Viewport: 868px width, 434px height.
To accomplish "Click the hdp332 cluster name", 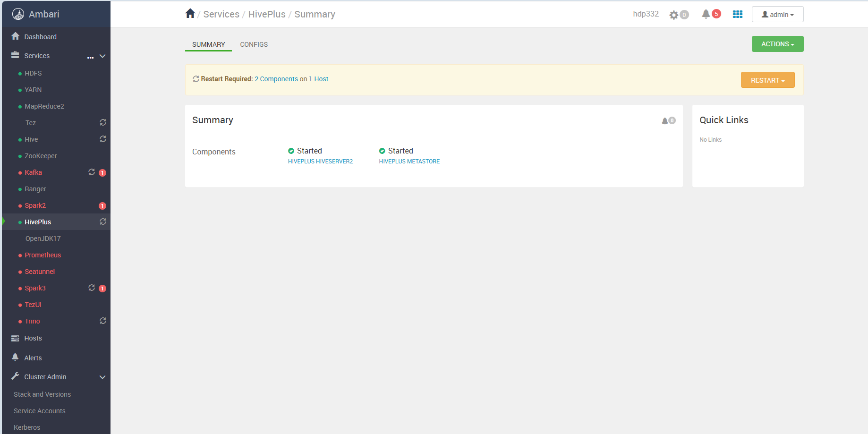I will coord(646,14).
